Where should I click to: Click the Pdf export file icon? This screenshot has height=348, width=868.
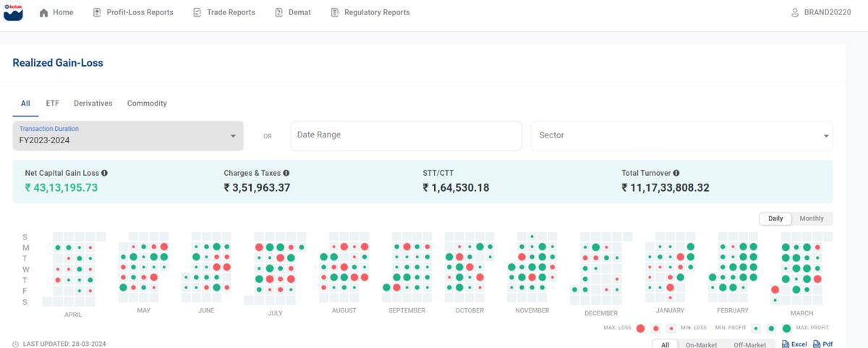[x=817, y=344]
